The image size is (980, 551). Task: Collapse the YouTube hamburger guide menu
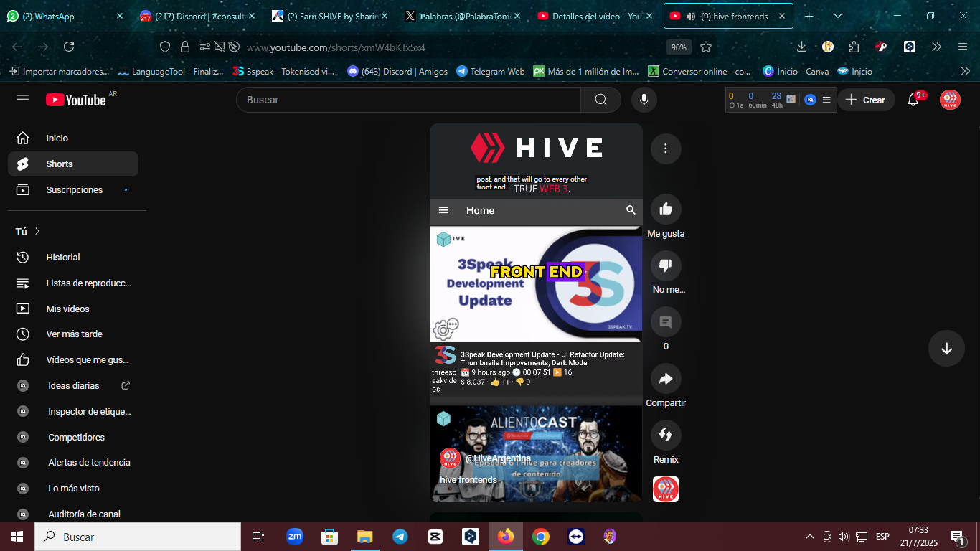click(x=23, y=100)
